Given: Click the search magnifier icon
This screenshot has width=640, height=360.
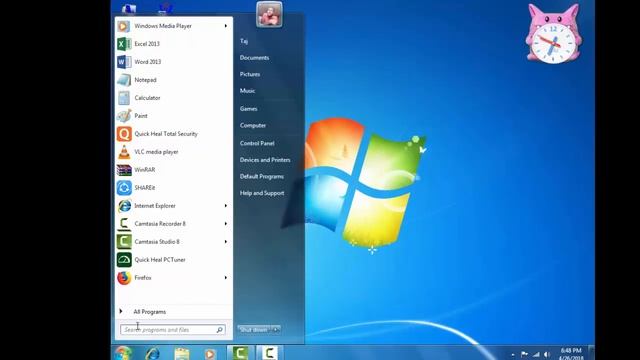Looking at the screenshot, I should point(219,329).
